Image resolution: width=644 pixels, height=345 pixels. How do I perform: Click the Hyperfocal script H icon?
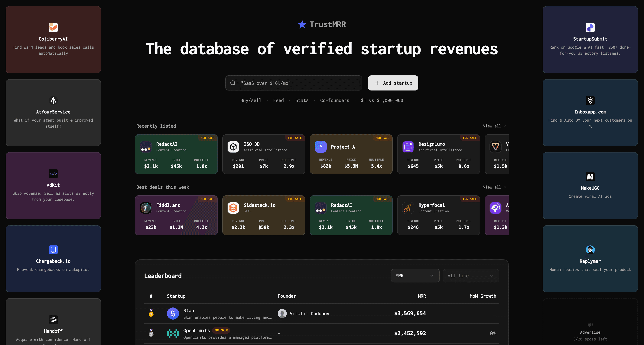coord(408,208)
